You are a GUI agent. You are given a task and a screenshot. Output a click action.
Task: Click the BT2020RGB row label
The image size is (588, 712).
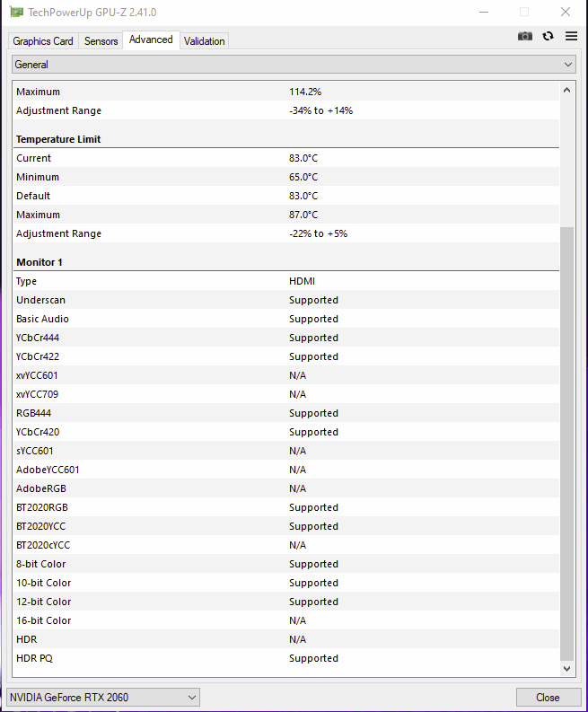click(42, 507)
